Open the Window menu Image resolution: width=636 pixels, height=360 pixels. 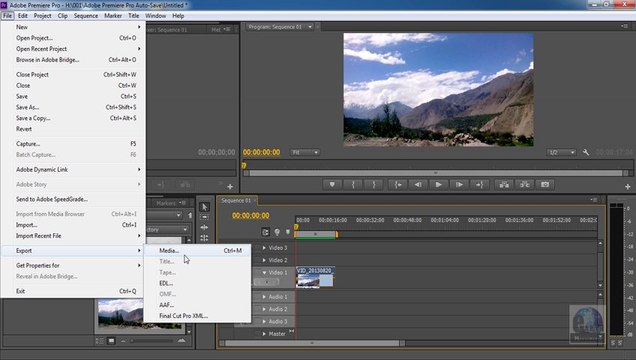click(155, 16)
